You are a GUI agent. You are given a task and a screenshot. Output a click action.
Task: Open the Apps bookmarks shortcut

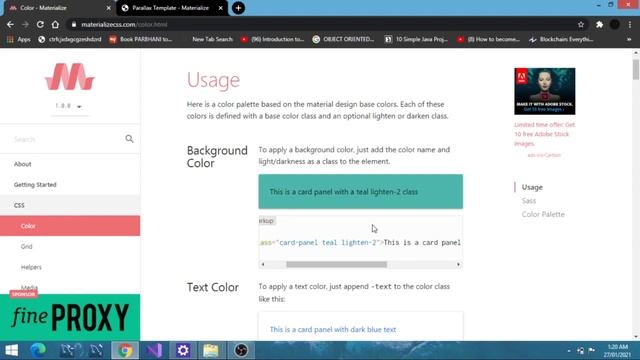point(19,39)
